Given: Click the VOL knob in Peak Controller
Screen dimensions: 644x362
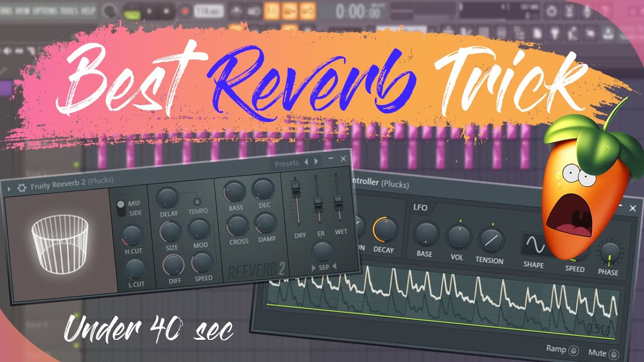Looking at the screenshot, I should pyautogui.click(x=459, y=237).
